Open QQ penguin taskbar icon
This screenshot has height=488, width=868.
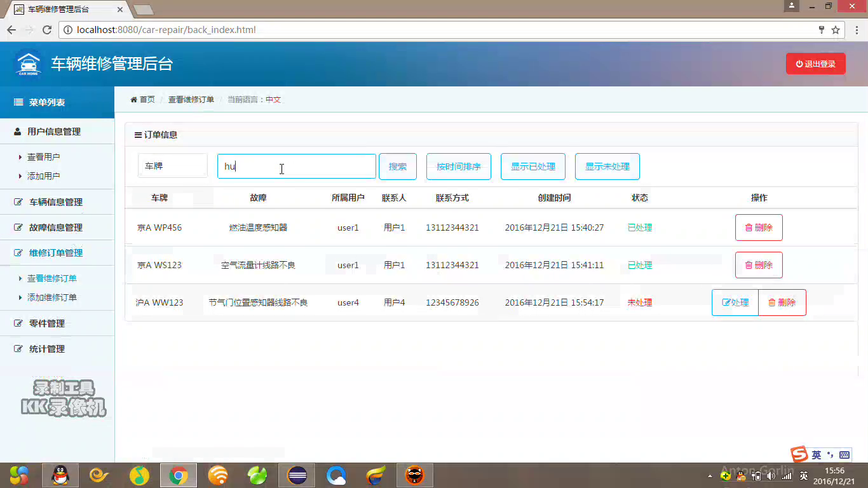coord(60,475)
